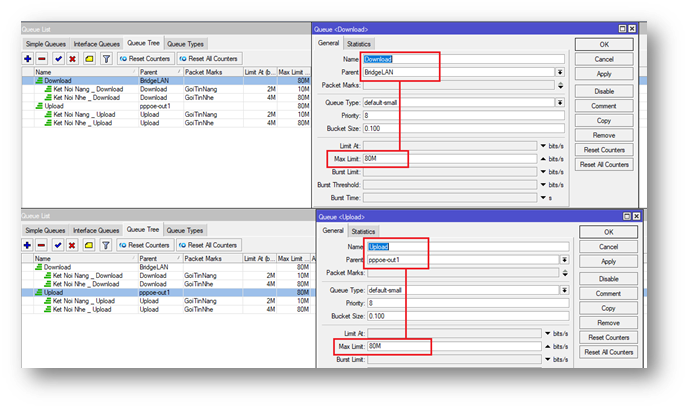Click Cancel in Queue Download dialog
Screen dimensions: 689x410
(x=604, y=59)
